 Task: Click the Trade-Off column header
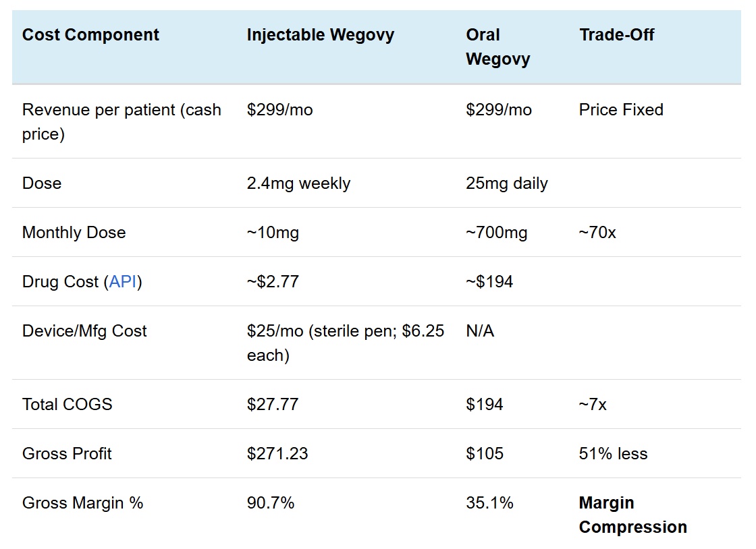[x=616, y=35]
